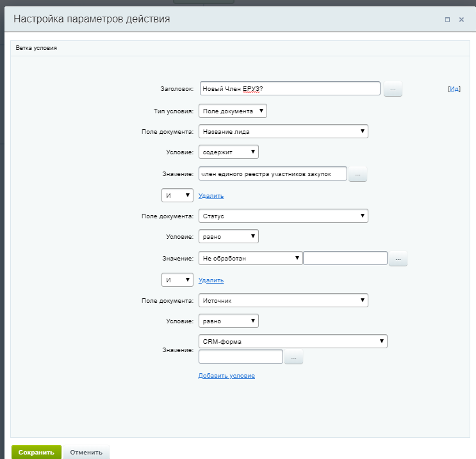Click Удалить link above the Статус condition
The image size is (476, 459).
pyautogui.click(x=211, y=196)
